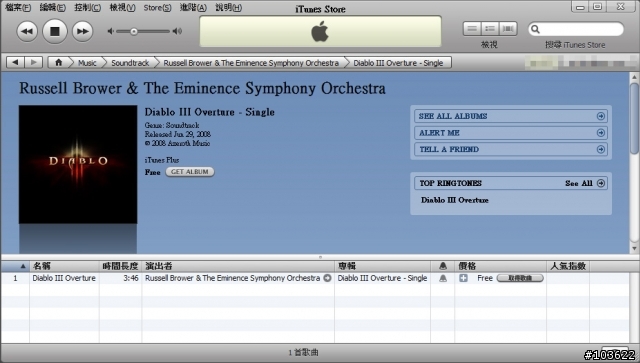Click the arrow icon on SEE ALL ALBUMS
640x363 pixels.
click(x=601, y=116)
